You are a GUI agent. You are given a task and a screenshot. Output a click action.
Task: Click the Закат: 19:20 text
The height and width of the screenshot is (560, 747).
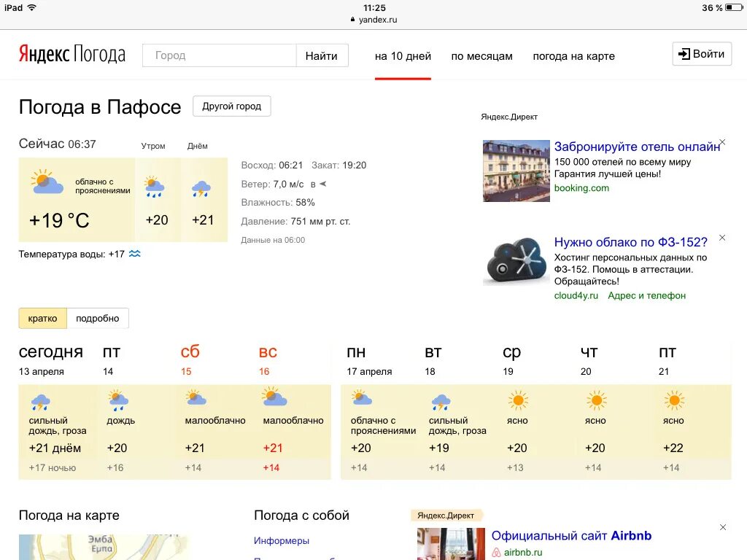[x=338, y=166]
